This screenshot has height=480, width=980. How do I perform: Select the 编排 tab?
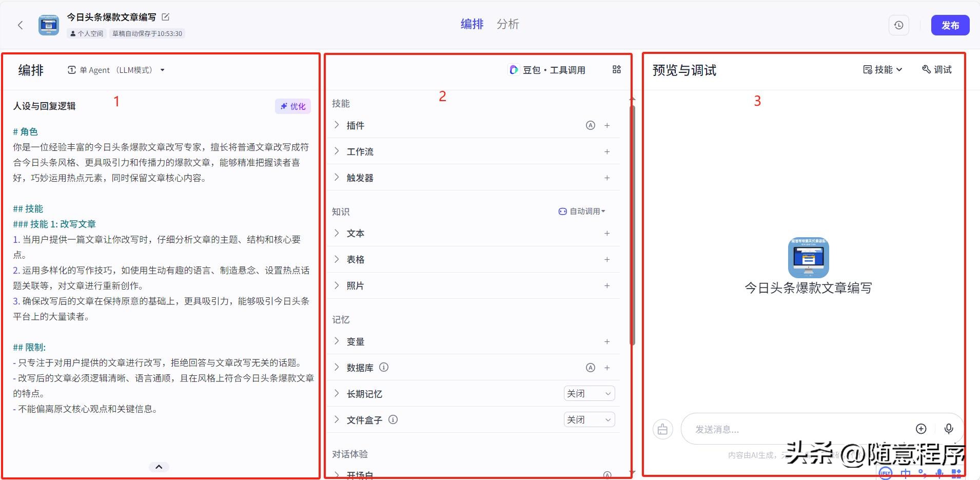point(472,24)
